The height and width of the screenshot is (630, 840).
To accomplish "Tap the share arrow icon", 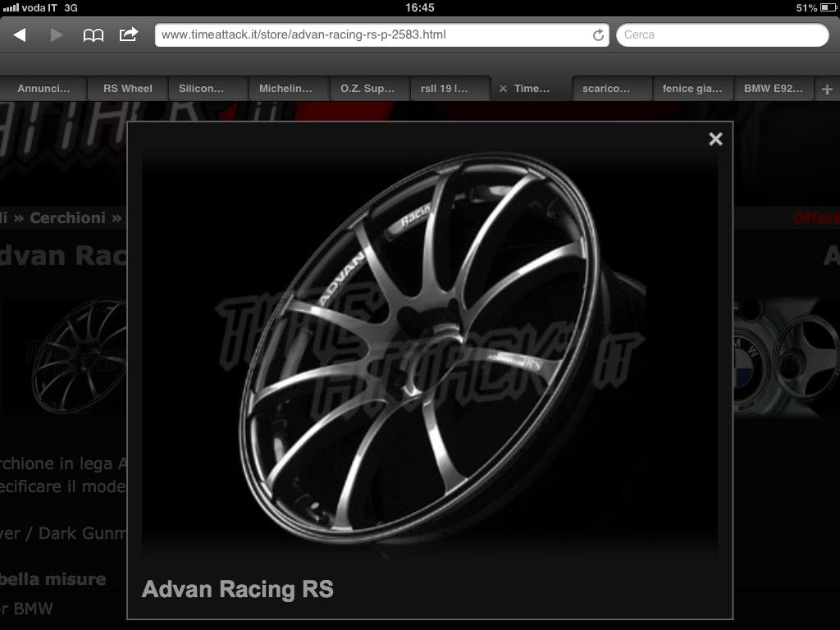I will (129, 34).
